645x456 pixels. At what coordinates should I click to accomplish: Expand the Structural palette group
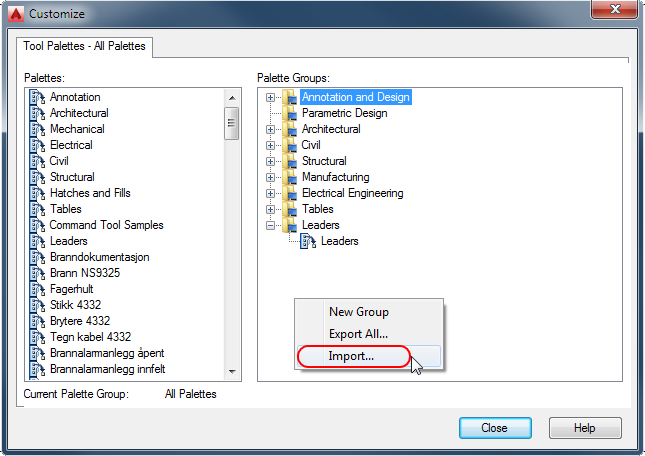[x=271, y=161]
